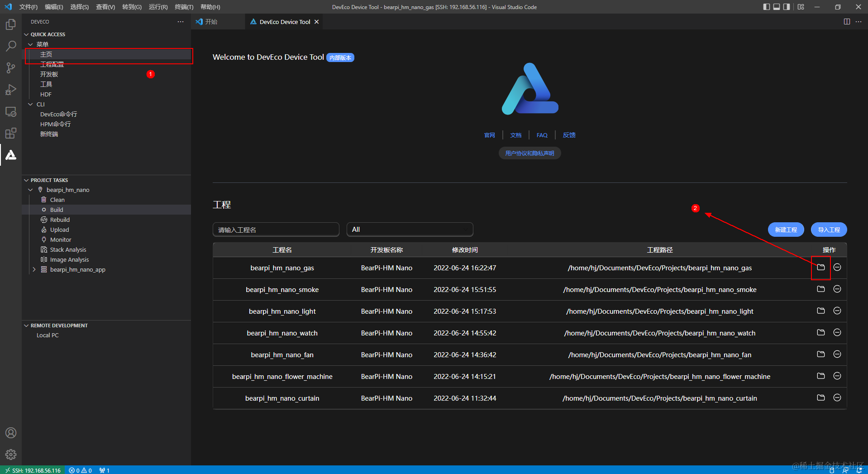Open Source Control view
The image size is (868, 474).
[11, 68]
